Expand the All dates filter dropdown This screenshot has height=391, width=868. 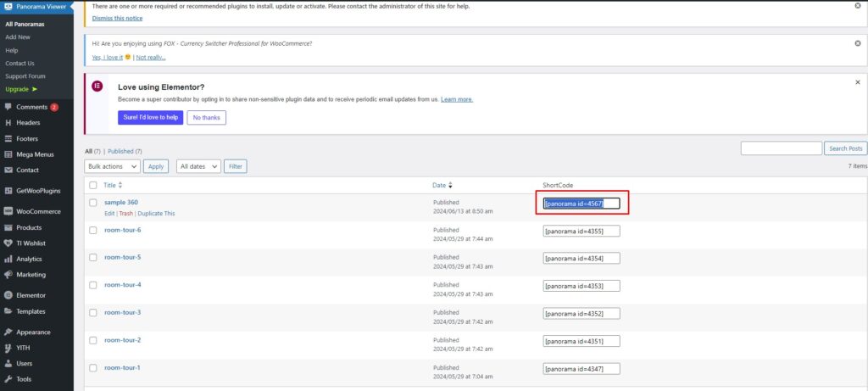(x=198, y=166)
